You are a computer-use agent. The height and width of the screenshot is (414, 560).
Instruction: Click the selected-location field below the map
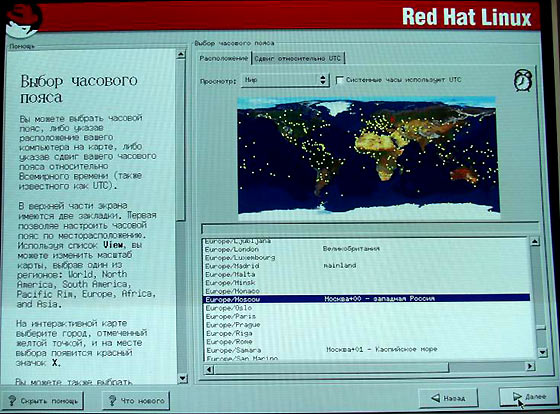click(x=370, y=229)
